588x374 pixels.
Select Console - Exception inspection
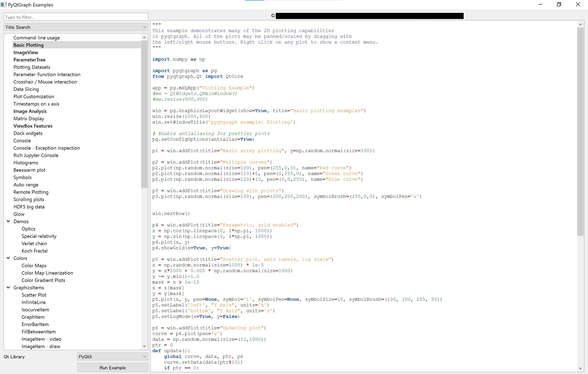(x=46, y=148)
